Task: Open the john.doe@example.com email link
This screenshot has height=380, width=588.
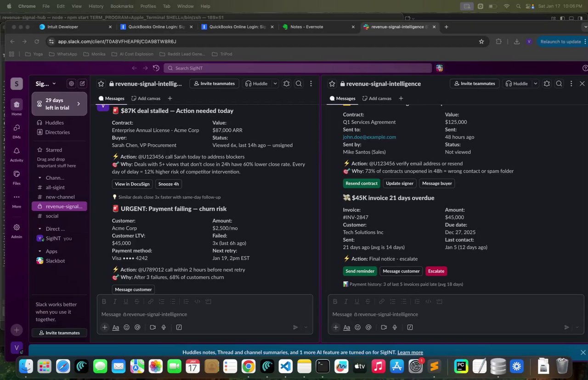Action: click(369, 137)
